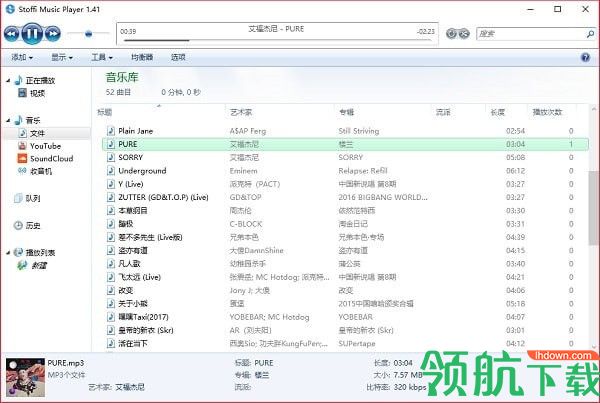Open YouTube source in sidebar
This screenshot has height=403, width=600.
pos(46,146)
